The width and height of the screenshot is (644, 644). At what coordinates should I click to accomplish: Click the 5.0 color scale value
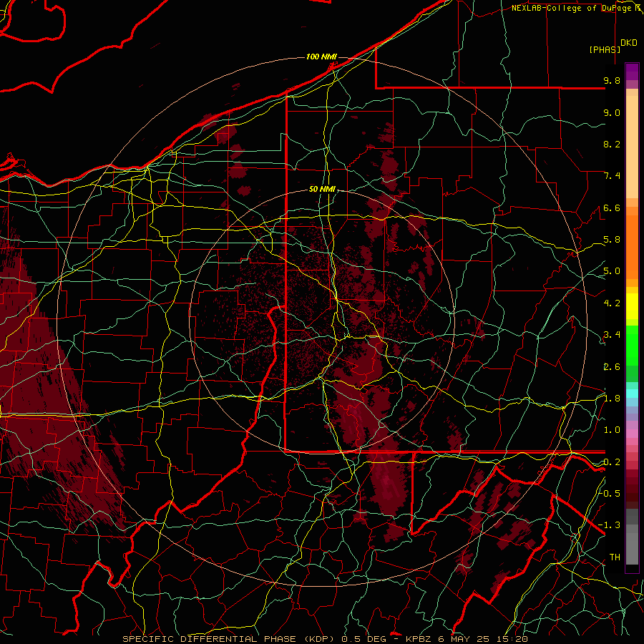[x=612, y=271]
